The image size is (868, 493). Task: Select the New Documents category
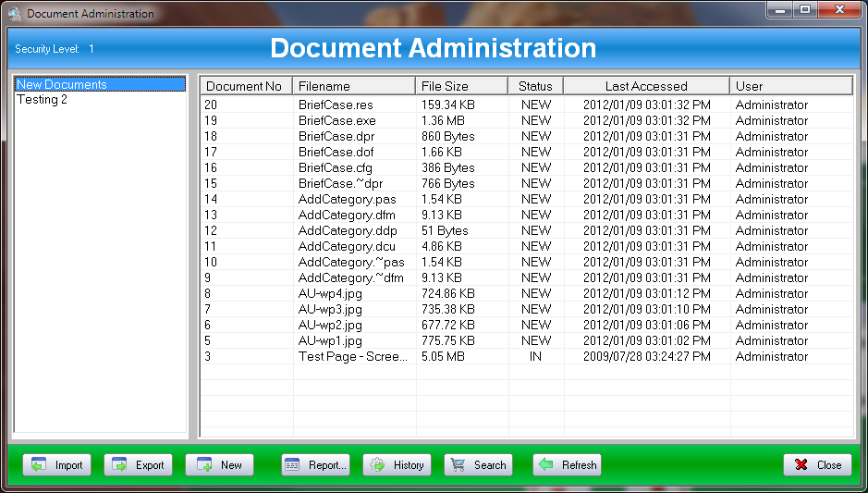tap(62, 84)
